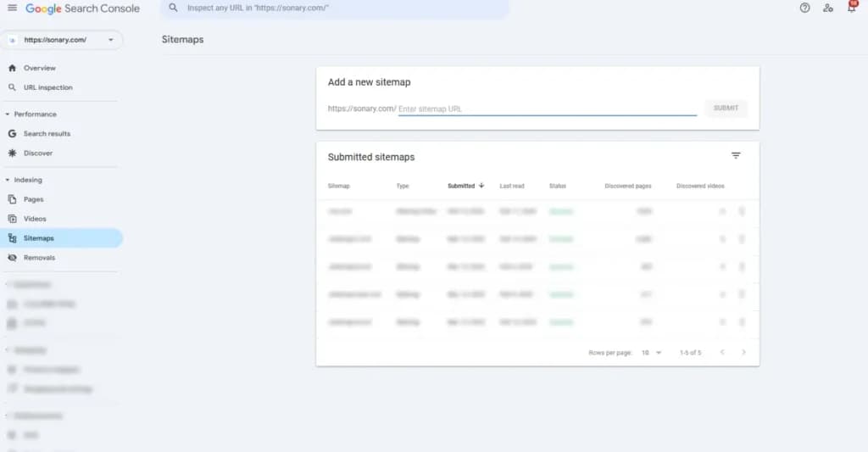Go to next page of sitemaps

tap(743, 352)
